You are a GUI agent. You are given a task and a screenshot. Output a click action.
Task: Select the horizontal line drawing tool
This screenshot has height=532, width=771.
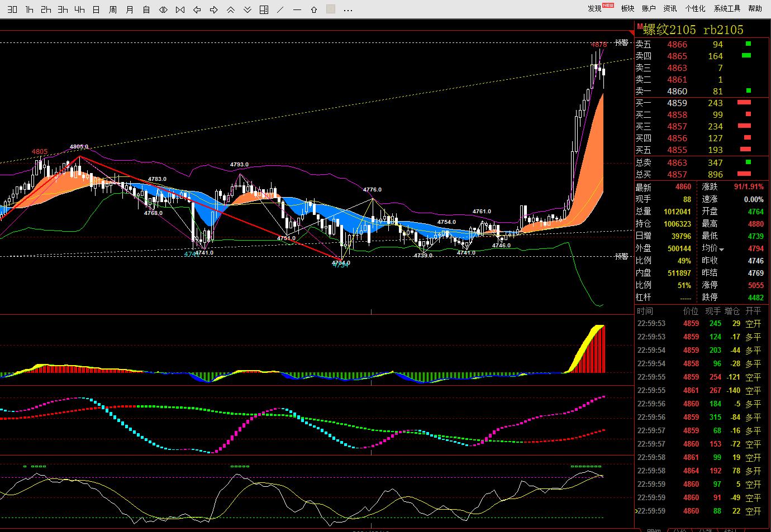(297, 9)
